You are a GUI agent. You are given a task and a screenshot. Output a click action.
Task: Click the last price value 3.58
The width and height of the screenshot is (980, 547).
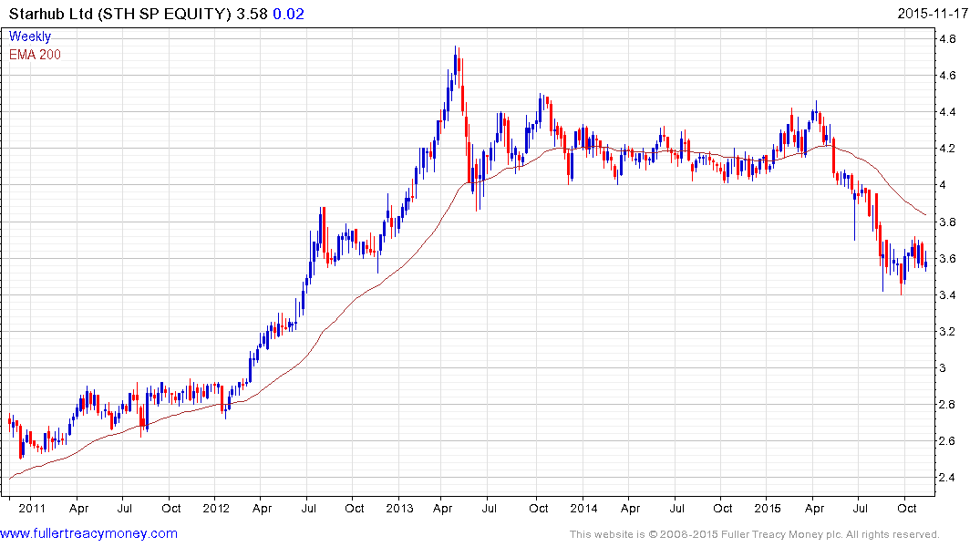point(252,14)
